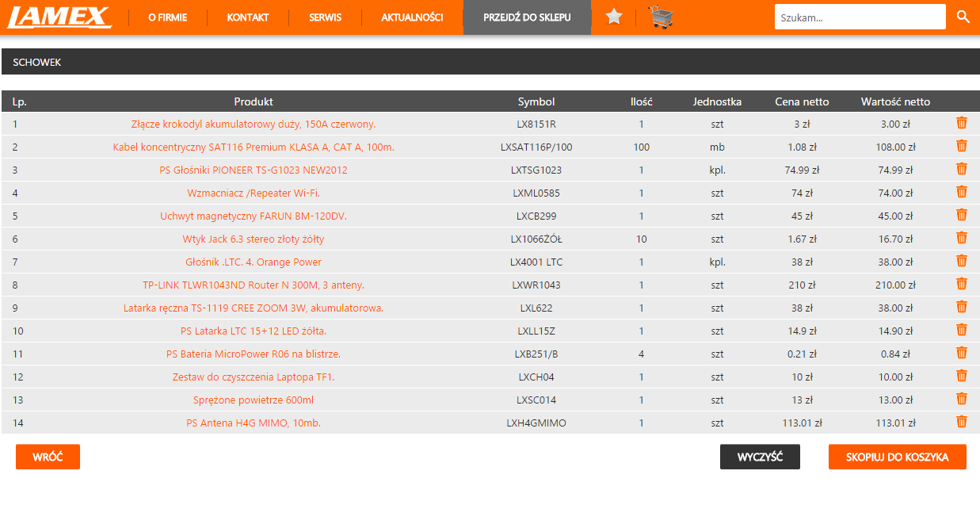Image resolution: width=980 pixels, height=528 pixels.
Task: Remove PS Antena H4G MIMO row
Action: coord(962,422)
